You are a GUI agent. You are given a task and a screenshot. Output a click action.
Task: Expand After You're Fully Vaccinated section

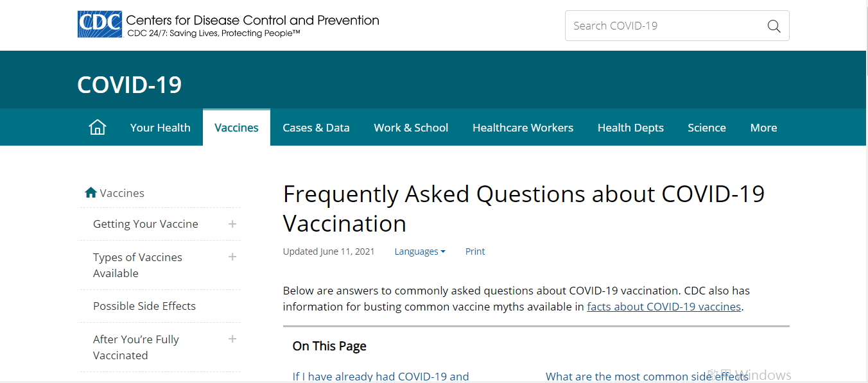(232, 339)
